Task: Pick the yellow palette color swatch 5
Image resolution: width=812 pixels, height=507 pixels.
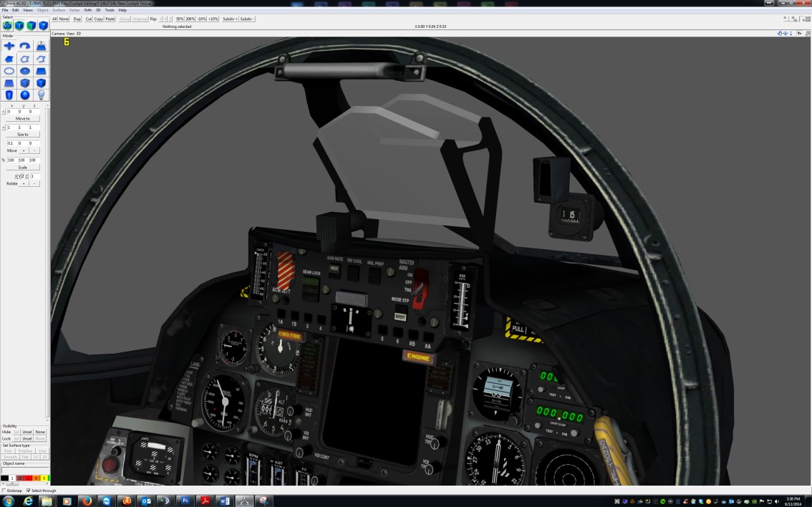Action: pos(44,478)
